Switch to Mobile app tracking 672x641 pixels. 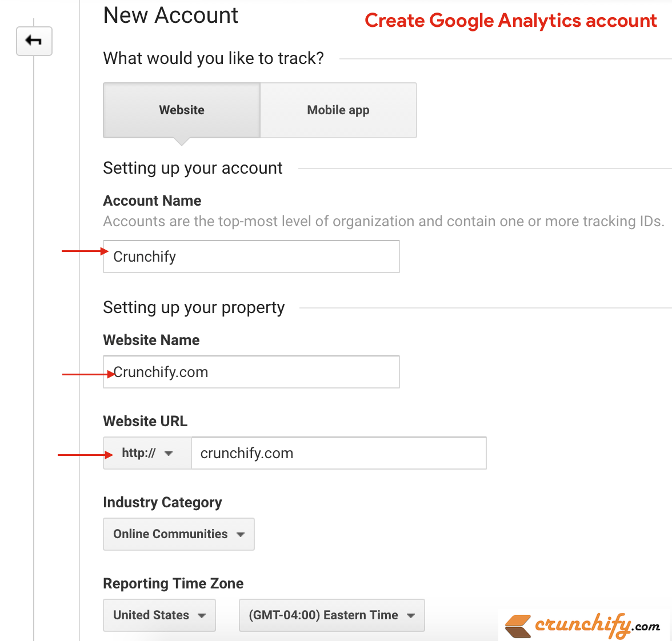point(338,110)
